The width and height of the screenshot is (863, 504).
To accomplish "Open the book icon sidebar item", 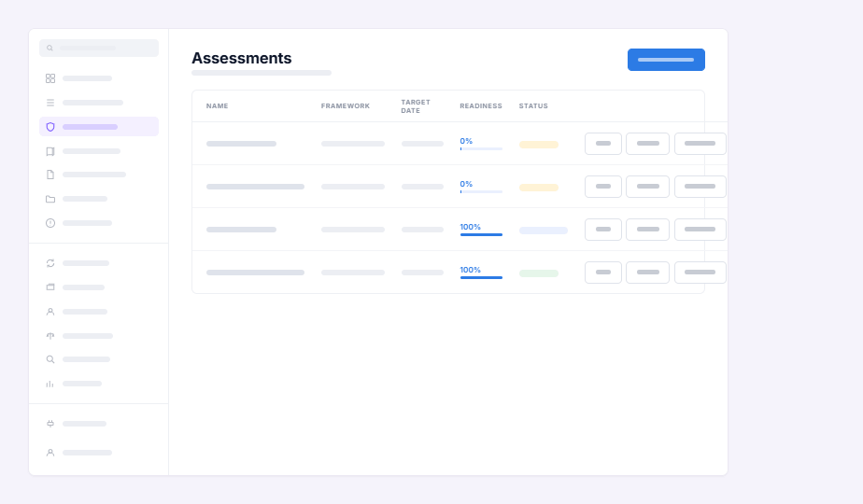I will [50, 151].
